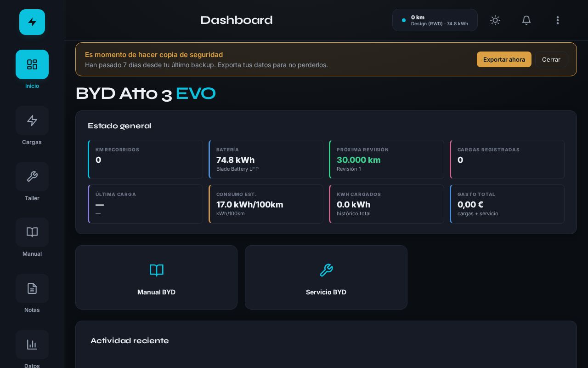Select the Batería 74.8 kWh card
Screen dimensions: 588x368
[x=266, y=159]
